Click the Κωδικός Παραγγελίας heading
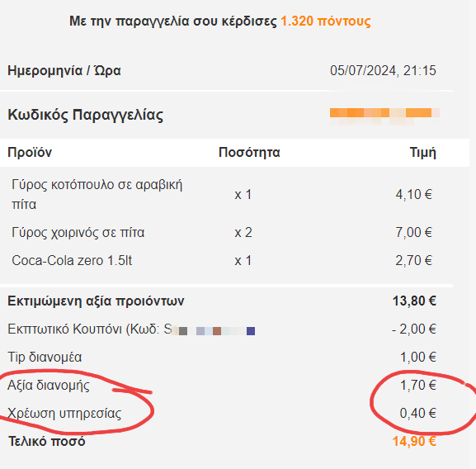Screen dimensions: 476x469 pos(85,115)
